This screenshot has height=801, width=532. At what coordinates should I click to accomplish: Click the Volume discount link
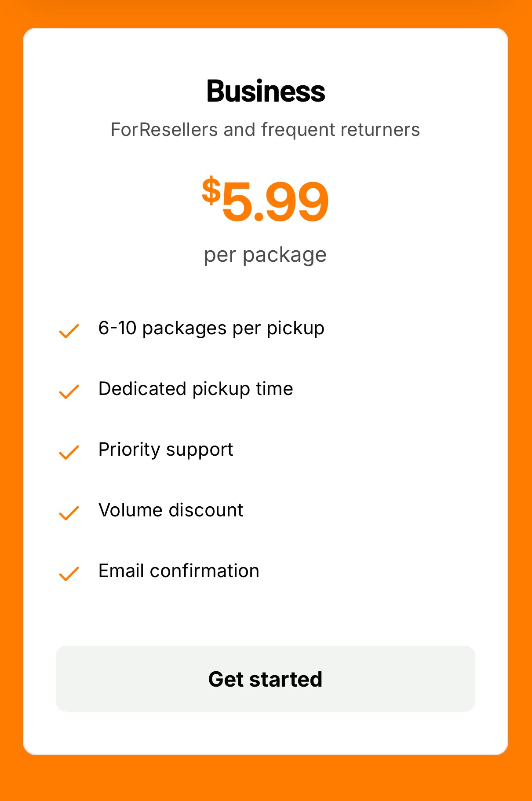(171, 511)
